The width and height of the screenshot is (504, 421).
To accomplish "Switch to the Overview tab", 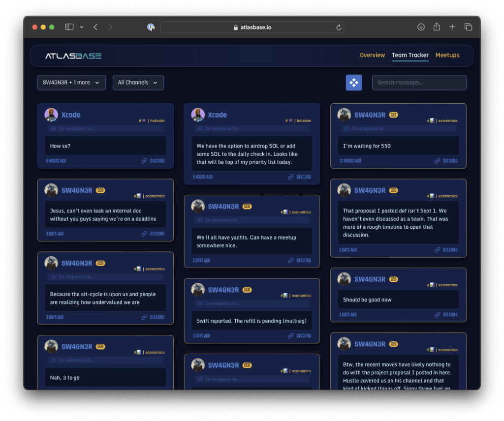I will click(373, 55).
